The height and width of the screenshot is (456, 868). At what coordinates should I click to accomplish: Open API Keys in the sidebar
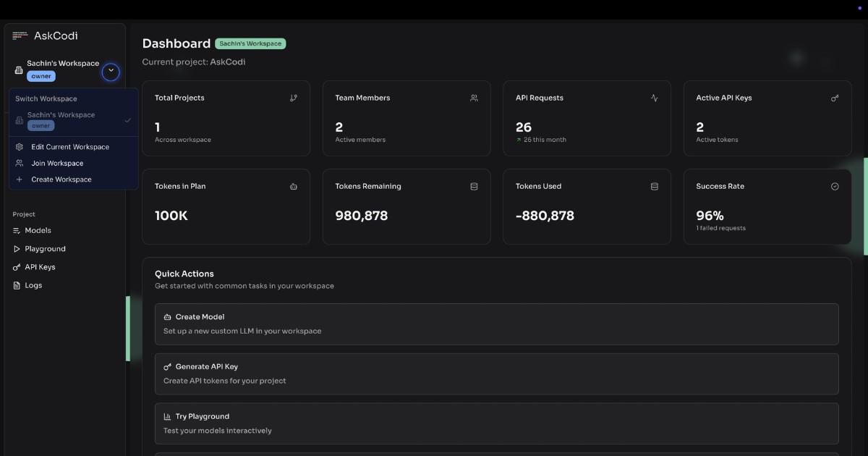[40, 267]
